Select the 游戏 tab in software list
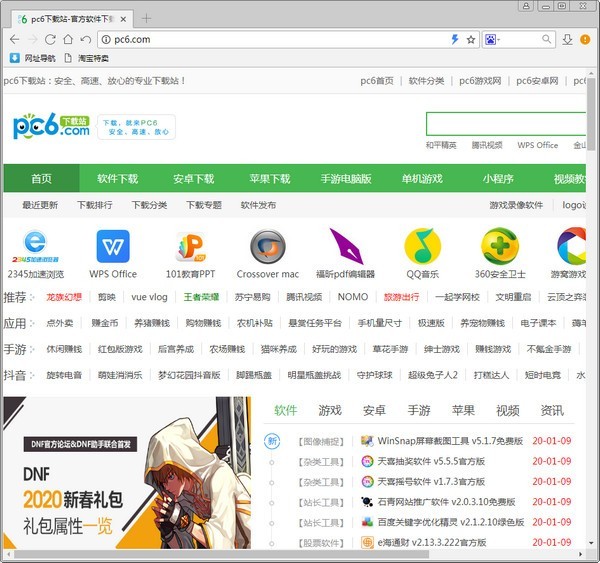 (x=329, y=410)
